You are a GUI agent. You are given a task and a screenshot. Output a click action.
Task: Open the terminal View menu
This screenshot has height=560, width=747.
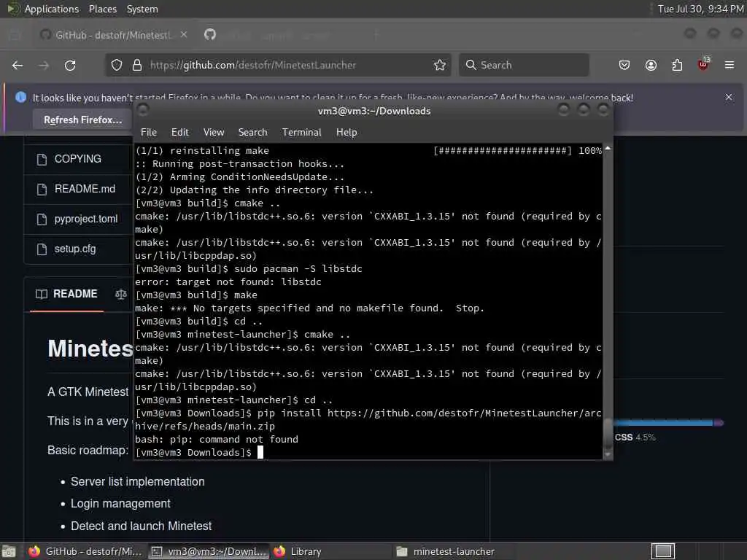point(214,133)
